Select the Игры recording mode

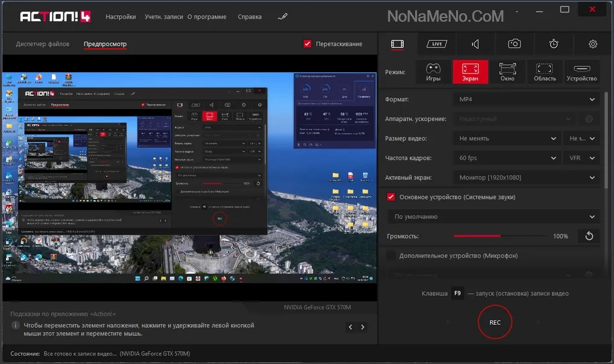point(433,72)
